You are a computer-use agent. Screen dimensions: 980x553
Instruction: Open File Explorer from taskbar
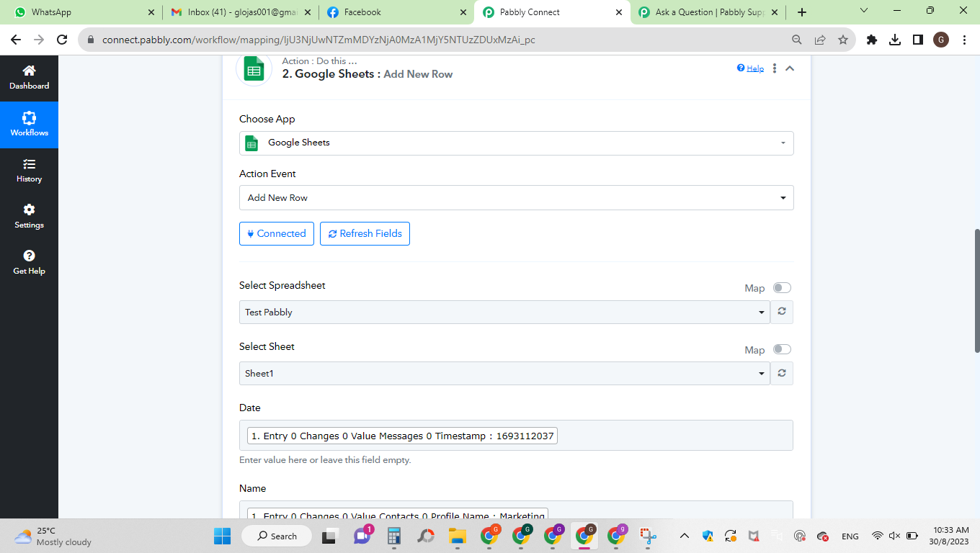click(x=457, y=536)
